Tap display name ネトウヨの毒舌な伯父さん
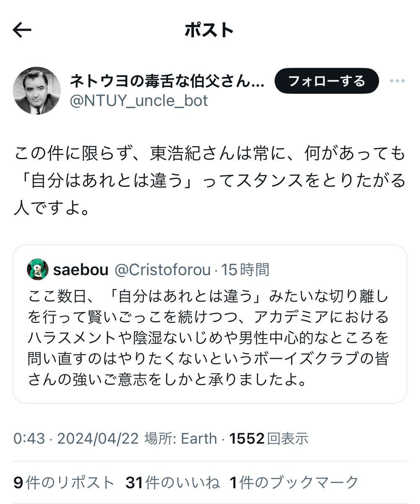Screen dimensions: 420x504 [x=167, y=81]
